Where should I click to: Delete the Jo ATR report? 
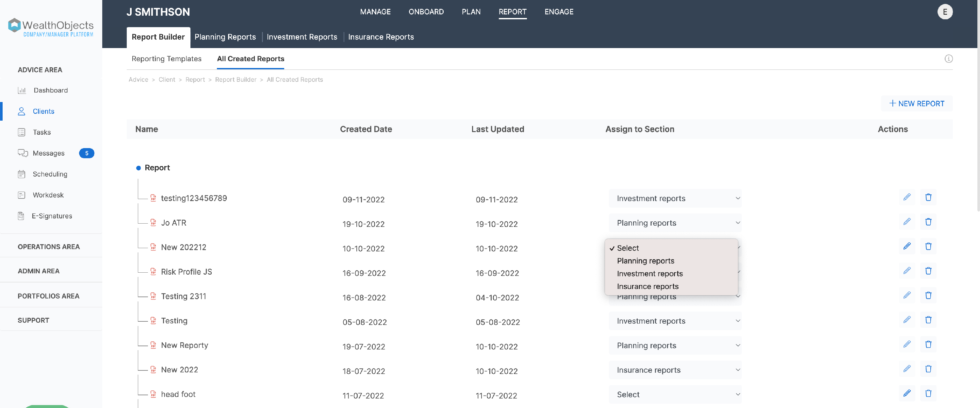928,222
